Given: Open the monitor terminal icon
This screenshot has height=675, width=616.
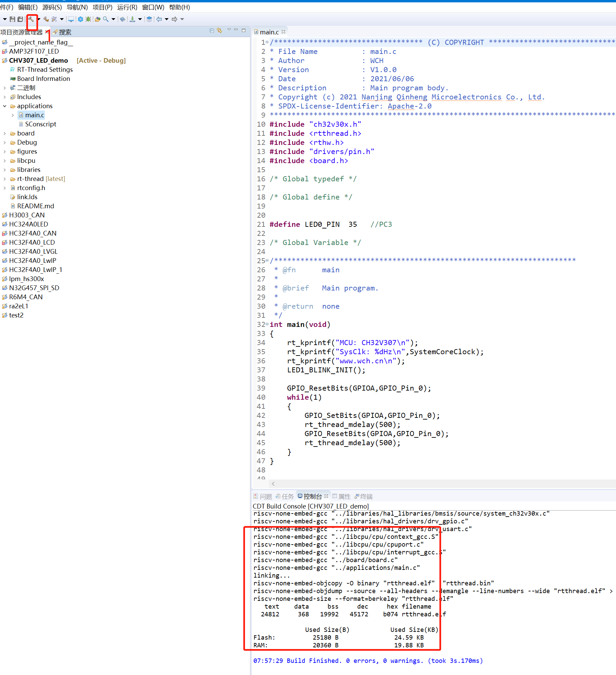Looking at the screenshot, I should click(71, 19).
